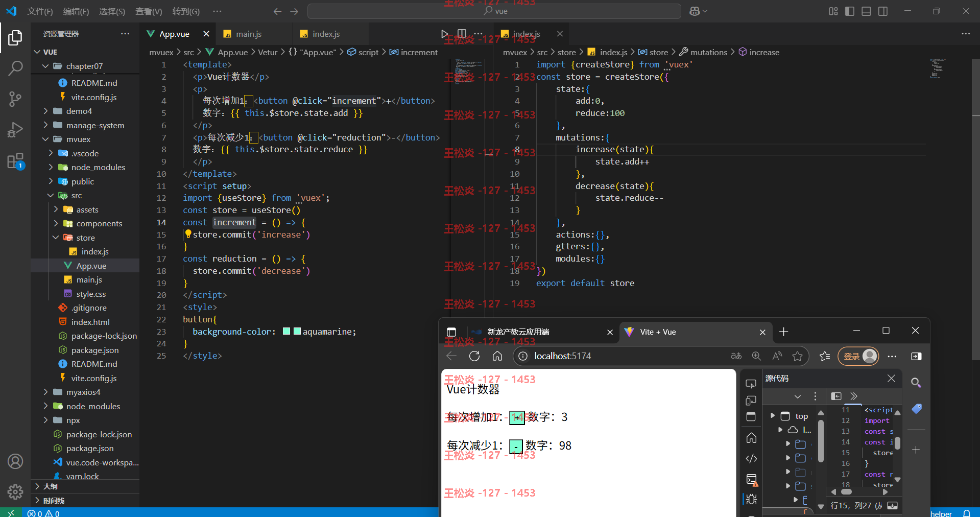980x517 pixels.
Task: Click the + increment button on page
Action: [x=517, y=417]
